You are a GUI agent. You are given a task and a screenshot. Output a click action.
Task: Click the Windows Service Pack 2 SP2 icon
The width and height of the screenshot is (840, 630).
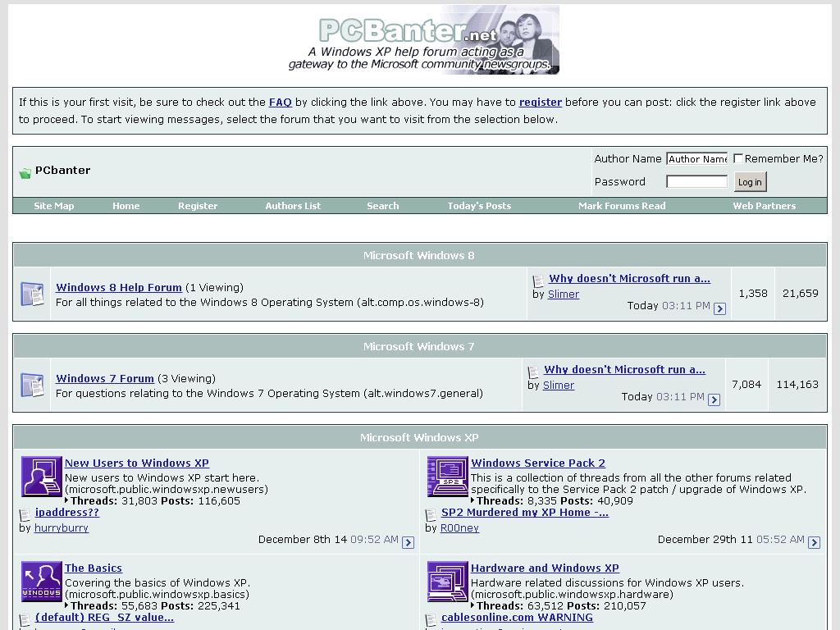point(448,477)
